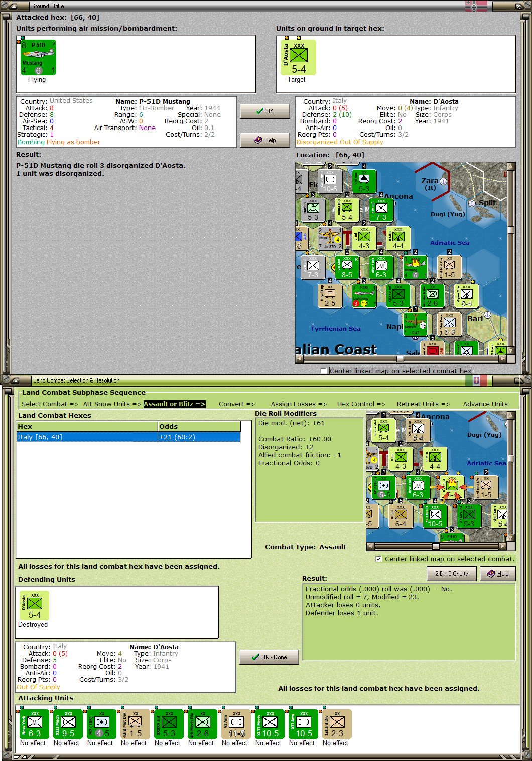Image resolution: width=532 pixels, height=761 pixels.
Task: Open the 2-D-10 Charts
Action: click(x=451, y=574)
